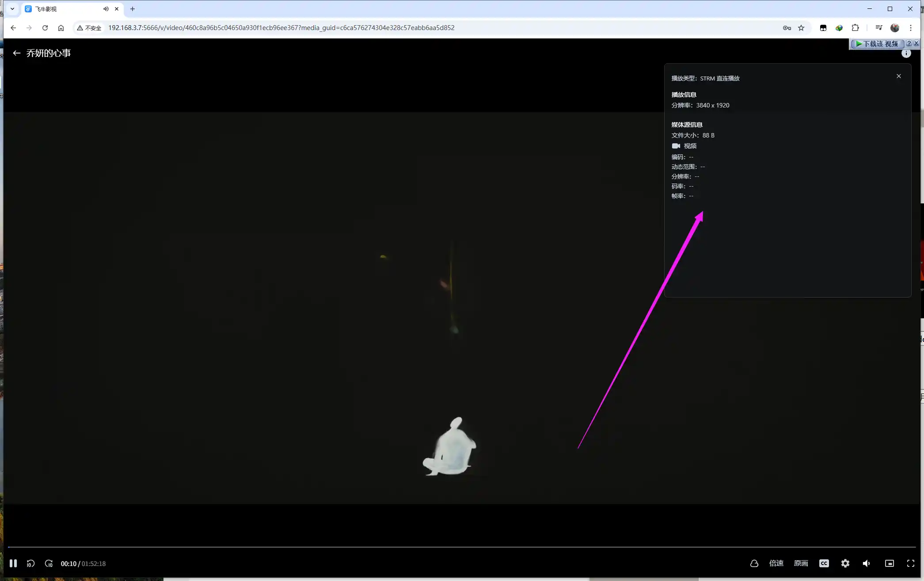Bookmark this page with the star icon
Viewport: 924px width, 581px height.
tap(801, 28)
